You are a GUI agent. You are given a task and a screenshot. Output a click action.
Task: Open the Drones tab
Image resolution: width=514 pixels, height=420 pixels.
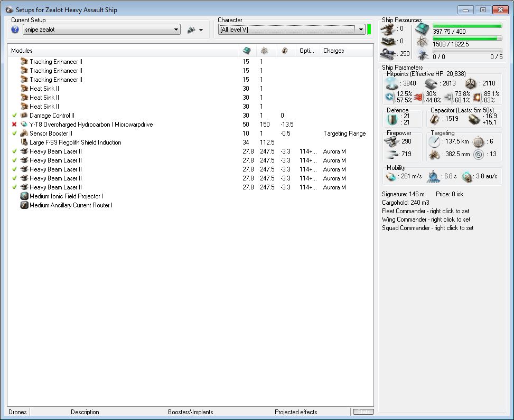coord(17,412)
